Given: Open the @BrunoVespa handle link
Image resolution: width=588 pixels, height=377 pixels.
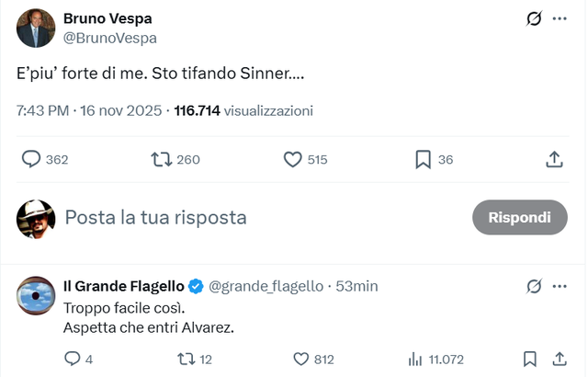Looking at the screenshot, I should pos(109,38).
